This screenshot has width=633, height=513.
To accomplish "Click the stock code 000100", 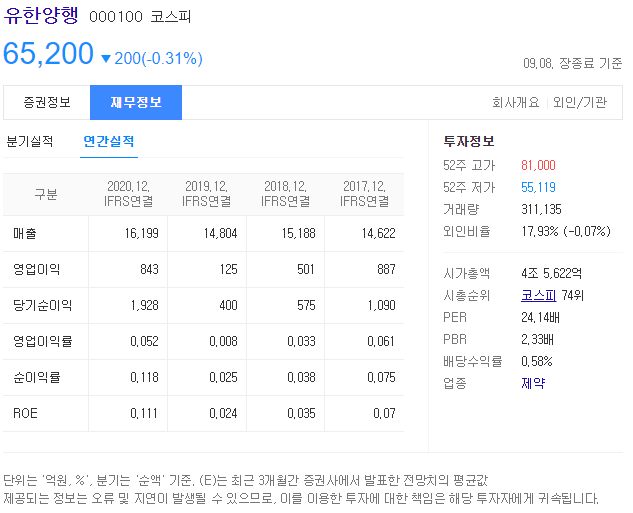I will (116, 17).
